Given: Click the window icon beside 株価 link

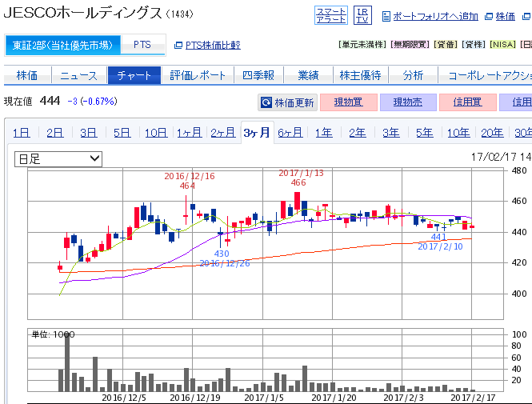Looking at the screenshot, I should pyautogui.click(x=489, y=16).
